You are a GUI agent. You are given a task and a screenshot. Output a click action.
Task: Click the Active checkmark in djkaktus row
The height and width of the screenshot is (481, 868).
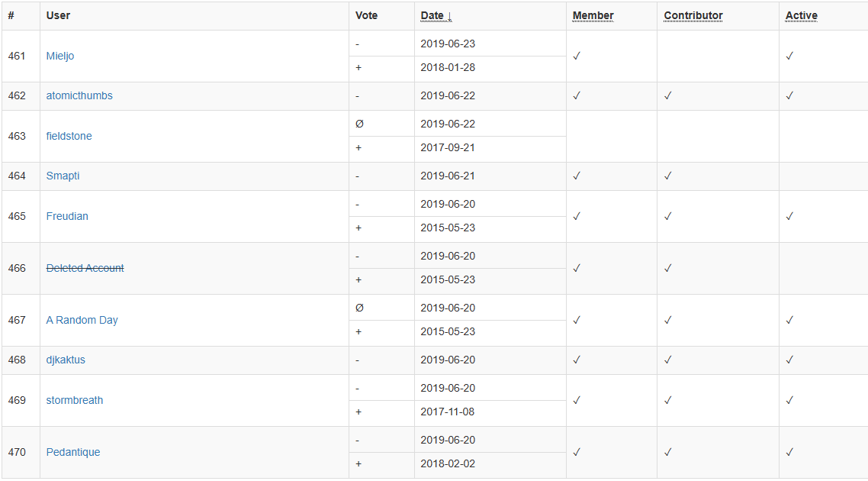click(x=789, y=360)
